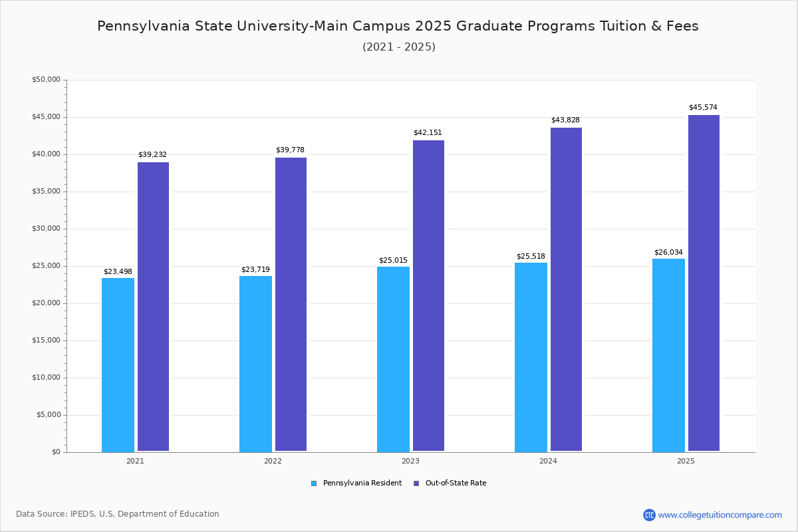Click the 2022 Pennsylvania Resident bar
This screenshot has height=532, width=798.
coord(255,364)
